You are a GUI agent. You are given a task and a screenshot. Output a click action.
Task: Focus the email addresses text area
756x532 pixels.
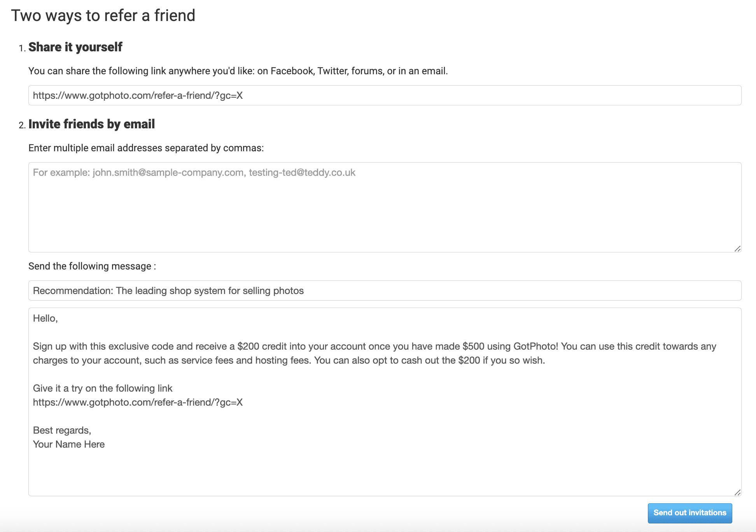385,207
